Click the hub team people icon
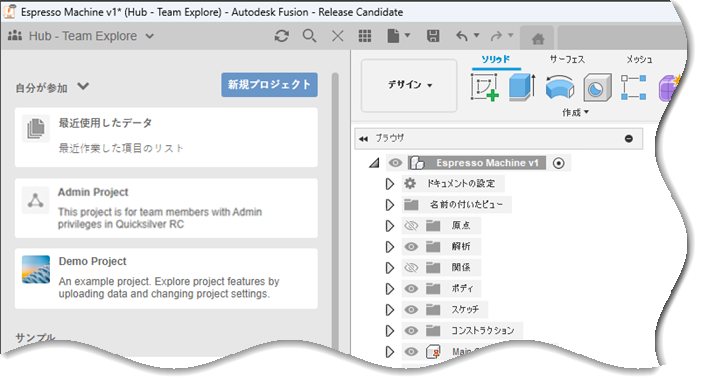Image resolution: width=711 pixels, height=384 pixels. pos(15,35)
